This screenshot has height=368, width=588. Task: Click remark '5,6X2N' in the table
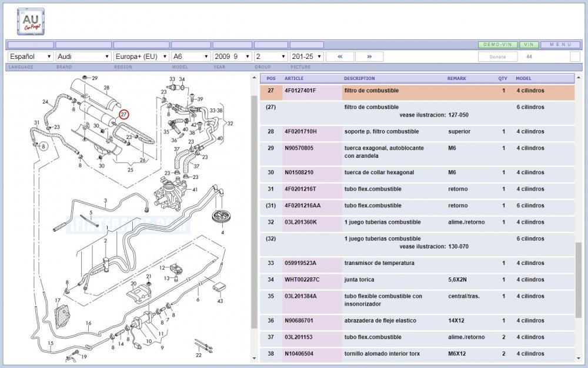point(457,279)
